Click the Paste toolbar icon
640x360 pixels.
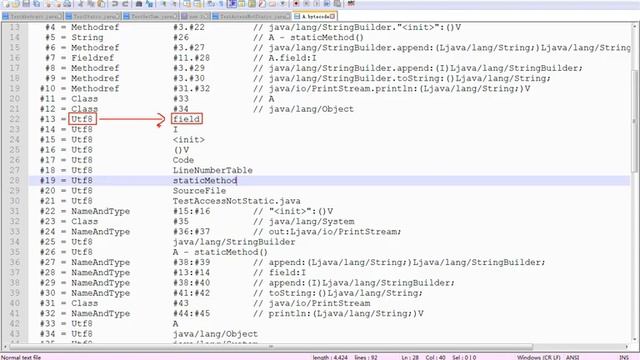(101, 4)
